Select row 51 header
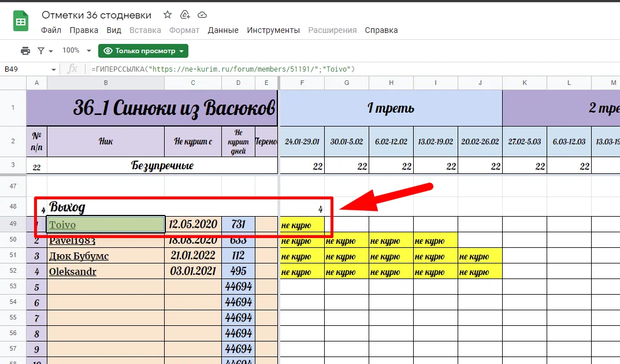Screen dimensions: 620x364 13,256
